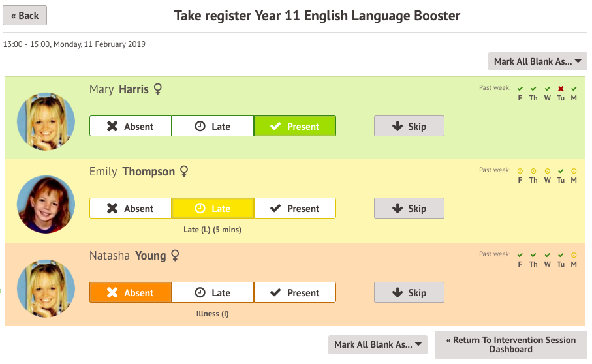Click Emily Thompson's Friday late clock icon

[x=520, y=171]
